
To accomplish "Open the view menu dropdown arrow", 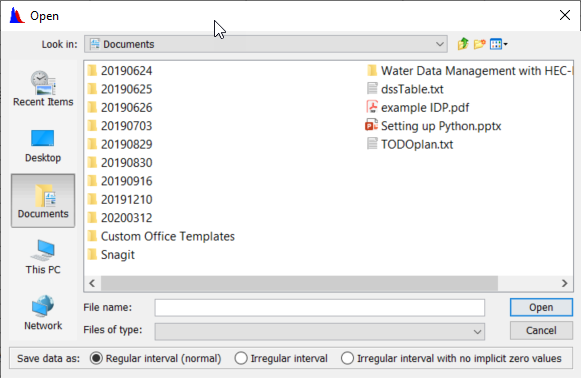I will point(505,44).
